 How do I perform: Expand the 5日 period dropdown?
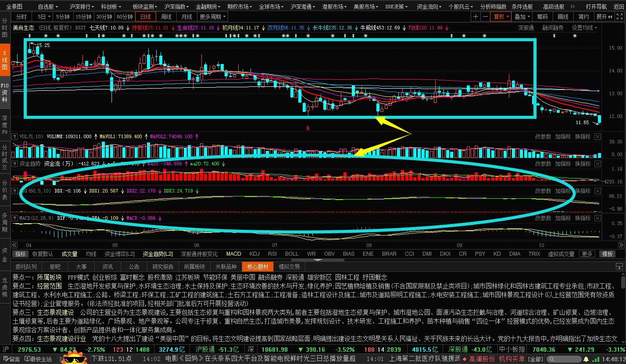(x=44, y=17)
